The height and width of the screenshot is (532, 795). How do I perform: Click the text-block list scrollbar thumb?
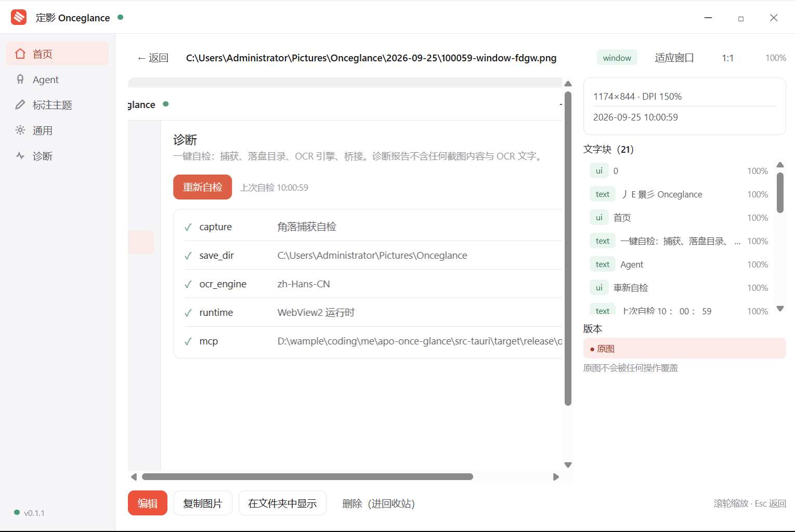point(780,193)
